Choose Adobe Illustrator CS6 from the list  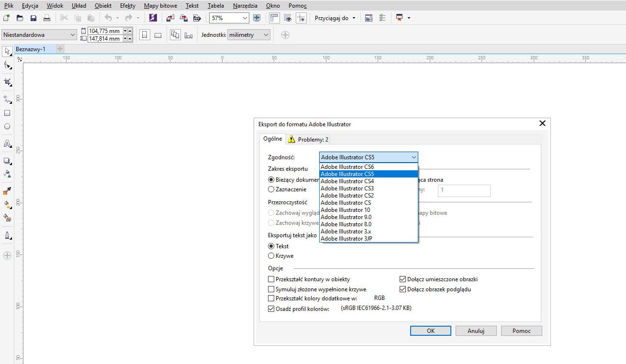[x=347, y=167]
